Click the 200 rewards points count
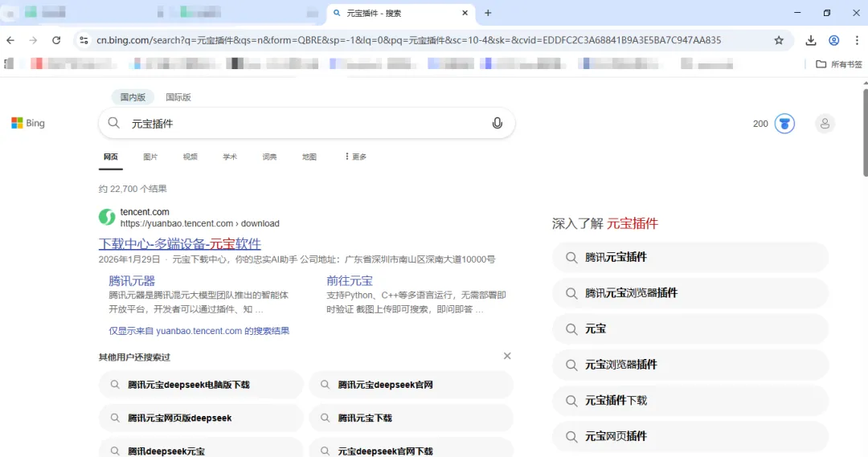This screenshot has width=868, height=457. (760, 124)
